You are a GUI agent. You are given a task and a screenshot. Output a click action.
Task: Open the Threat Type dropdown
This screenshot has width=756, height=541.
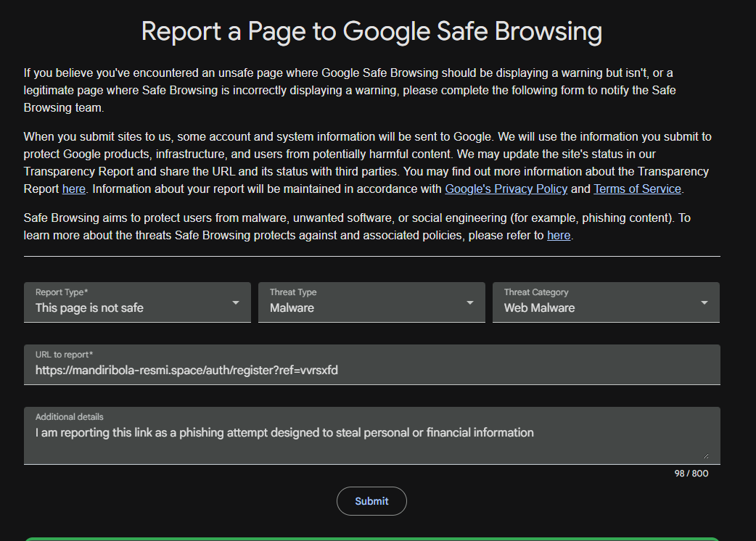(371, 302)
